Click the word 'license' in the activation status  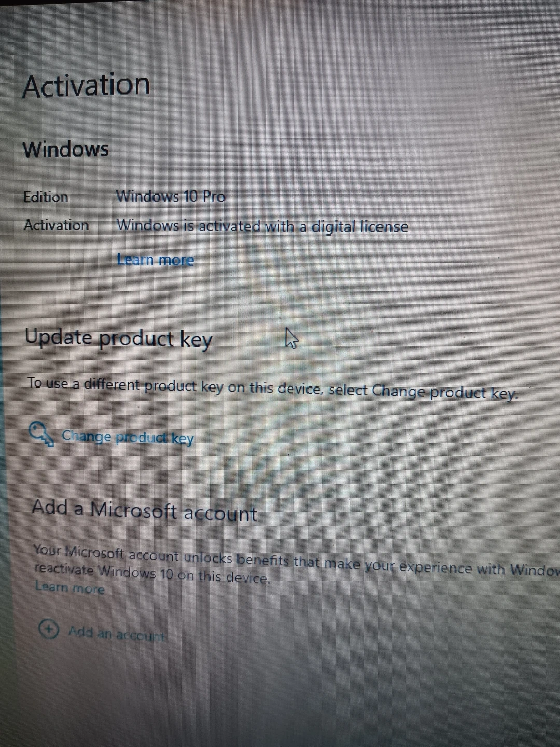click(x=384, y=227)
